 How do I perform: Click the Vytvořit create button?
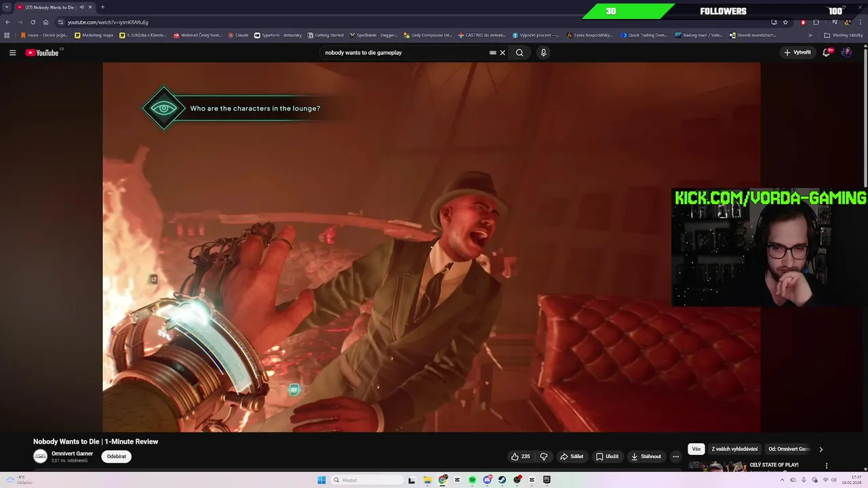pos(797,52)
